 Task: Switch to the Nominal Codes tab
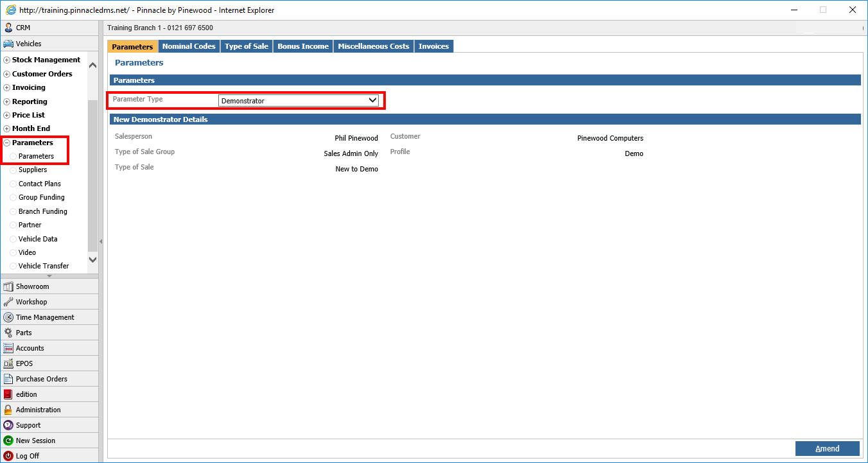tap(189, 46)
